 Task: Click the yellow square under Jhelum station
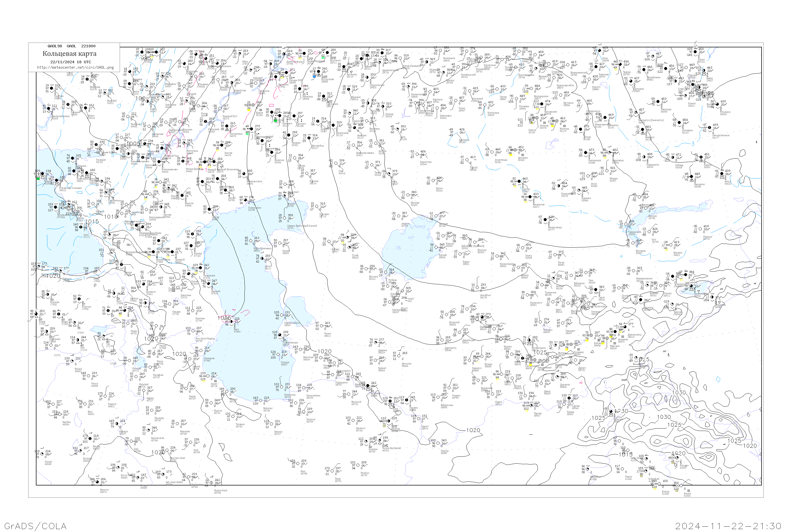tap(655, 489)
